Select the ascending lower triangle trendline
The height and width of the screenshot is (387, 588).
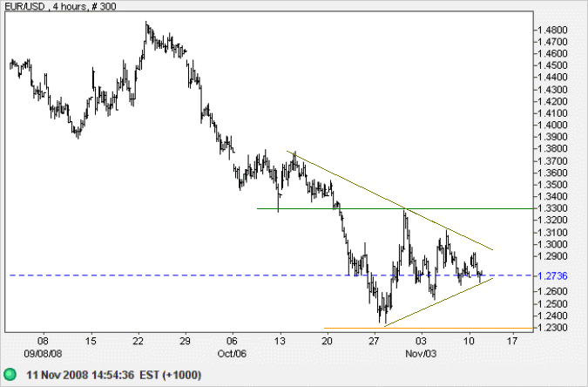pos(439,302)
